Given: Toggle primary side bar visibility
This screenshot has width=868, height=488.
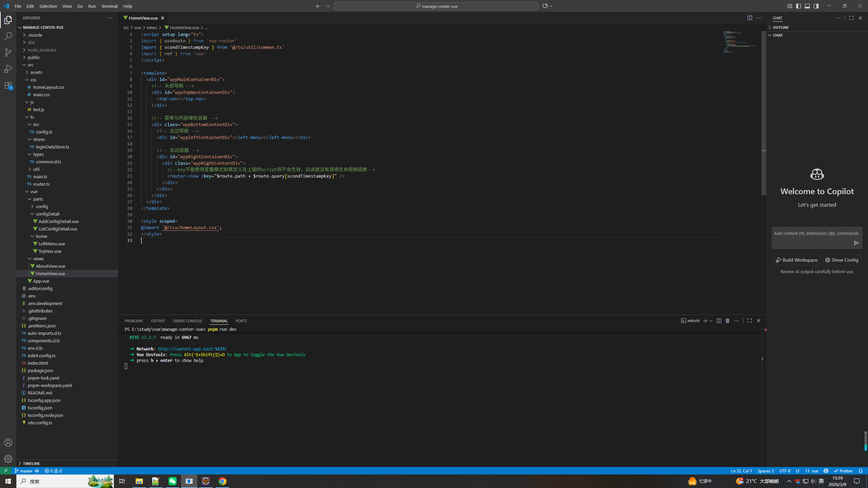Looking at the screenshot, I should [798, 6].
